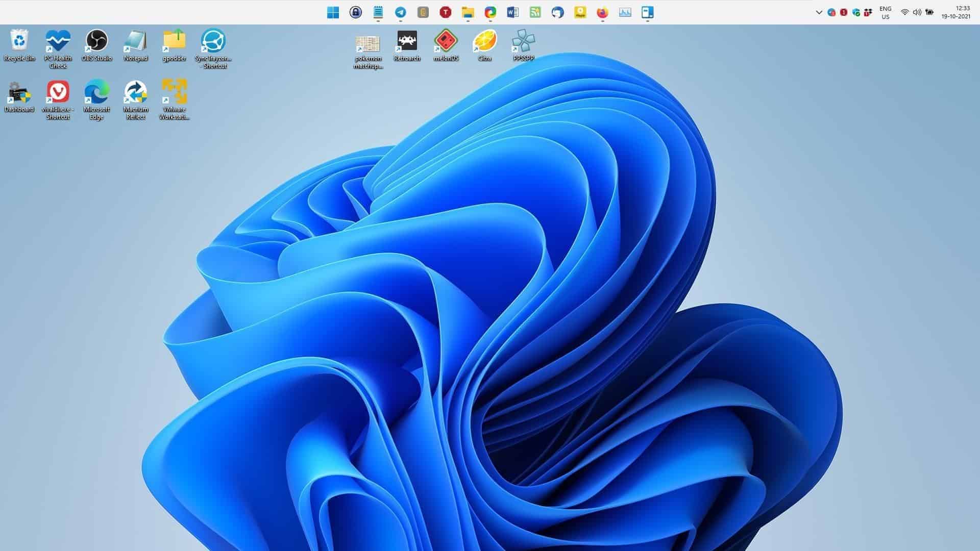
Task: Open PPSSPP emulator
Action: [523, 41]
